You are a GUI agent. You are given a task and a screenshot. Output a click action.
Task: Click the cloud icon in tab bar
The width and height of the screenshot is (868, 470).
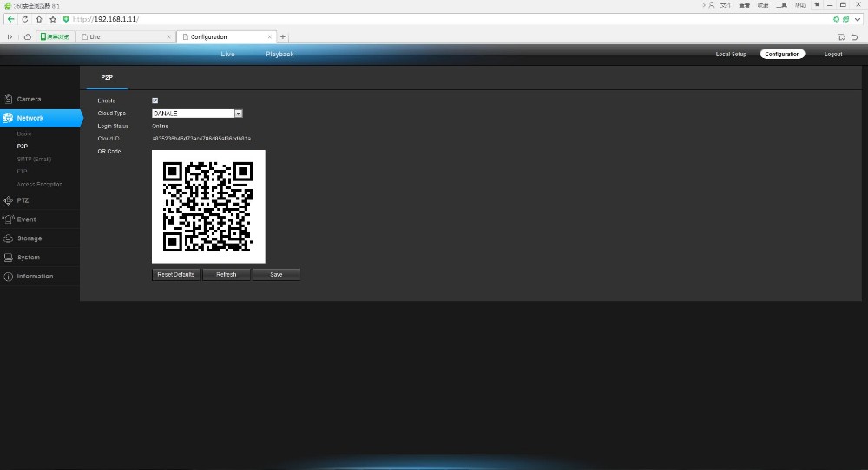pyautogui.click(x=27, y=37)
